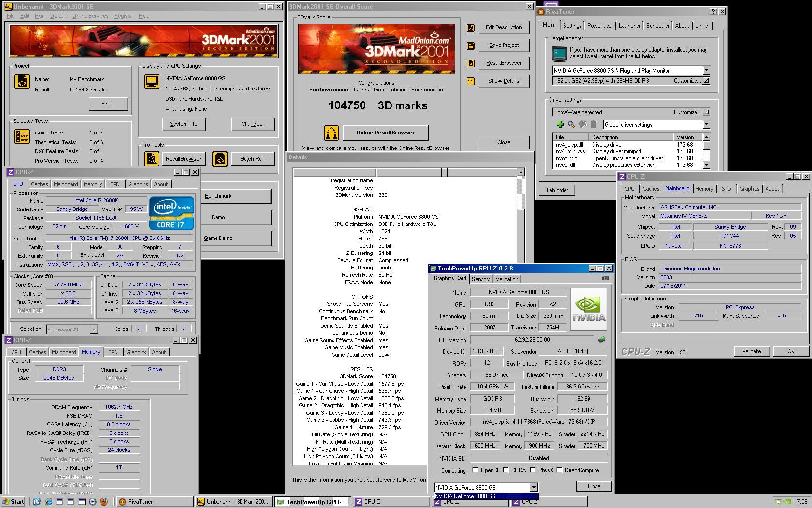Select nv4_disp.dll row in RivaTuner file list

tap(627, 145)
